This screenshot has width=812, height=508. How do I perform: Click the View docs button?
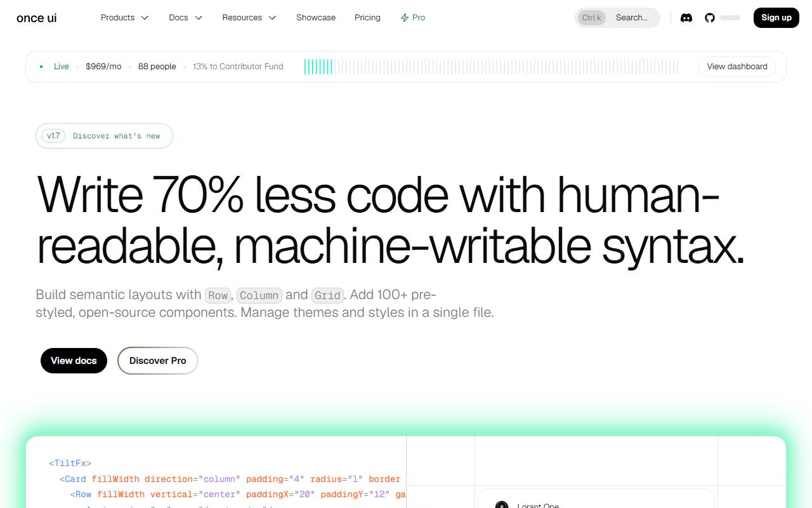(74, 361)
